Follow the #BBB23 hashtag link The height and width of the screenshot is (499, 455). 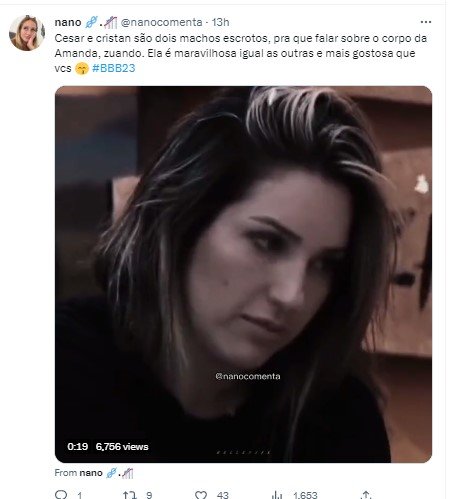coord(114,68)
